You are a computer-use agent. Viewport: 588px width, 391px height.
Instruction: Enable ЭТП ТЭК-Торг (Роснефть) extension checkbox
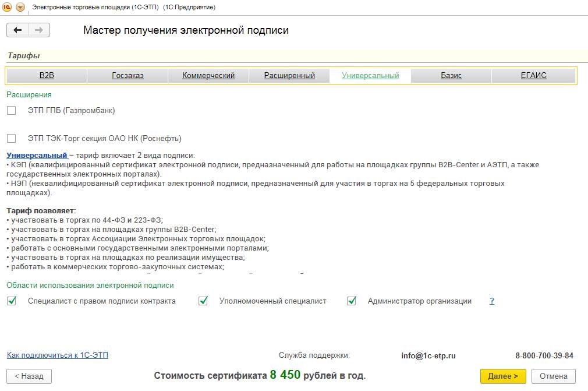pyautogui.click(x=12, y=139)
